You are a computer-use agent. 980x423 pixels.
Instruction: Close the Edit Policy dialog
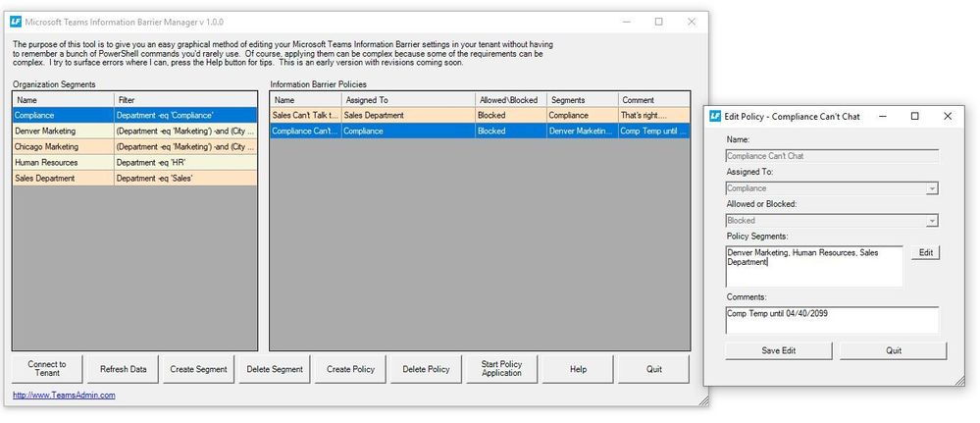tap(948, 116)
